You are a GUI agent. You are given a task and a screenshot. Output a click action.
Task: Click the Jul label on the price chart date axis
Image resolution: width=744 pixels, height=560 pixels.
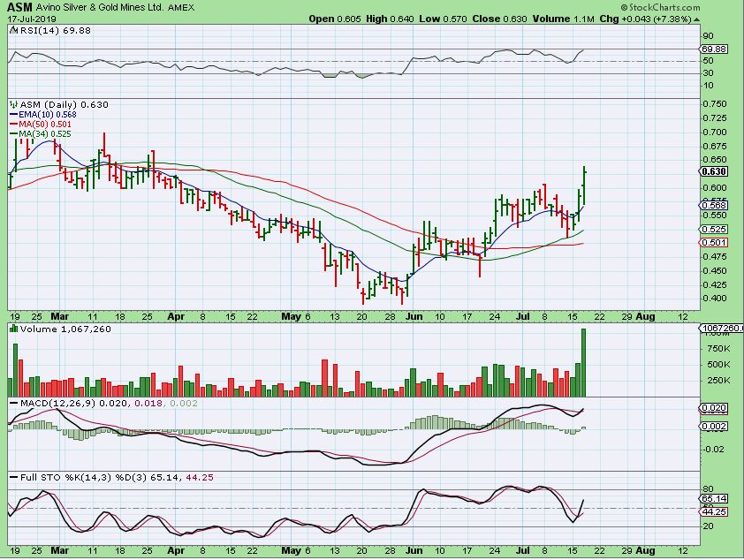[x=522, y=316]
